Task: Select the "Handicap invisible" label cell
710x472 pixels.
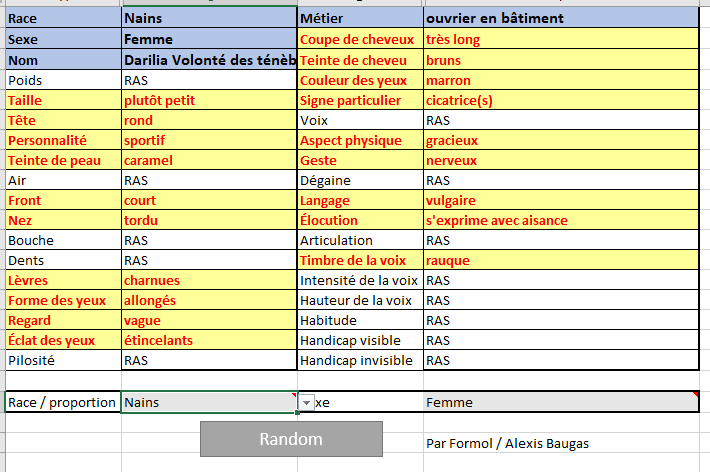Action: 360,360
